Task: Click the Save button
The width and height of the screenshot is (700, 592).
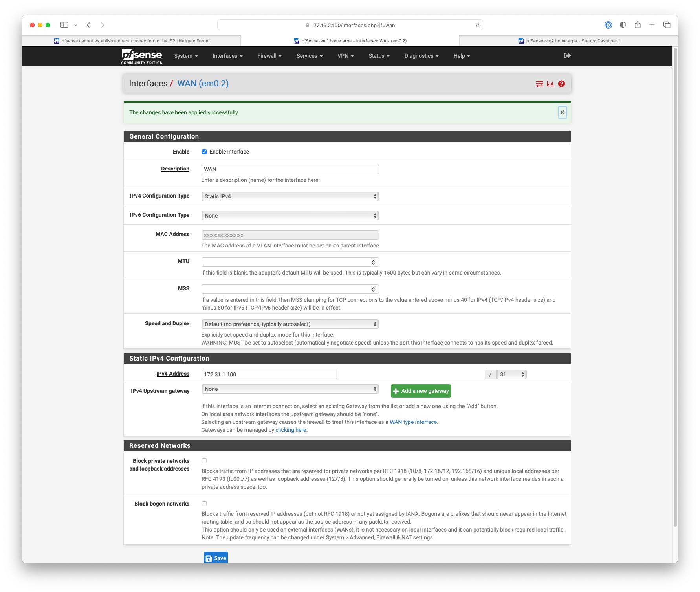Action: (216, 558)
